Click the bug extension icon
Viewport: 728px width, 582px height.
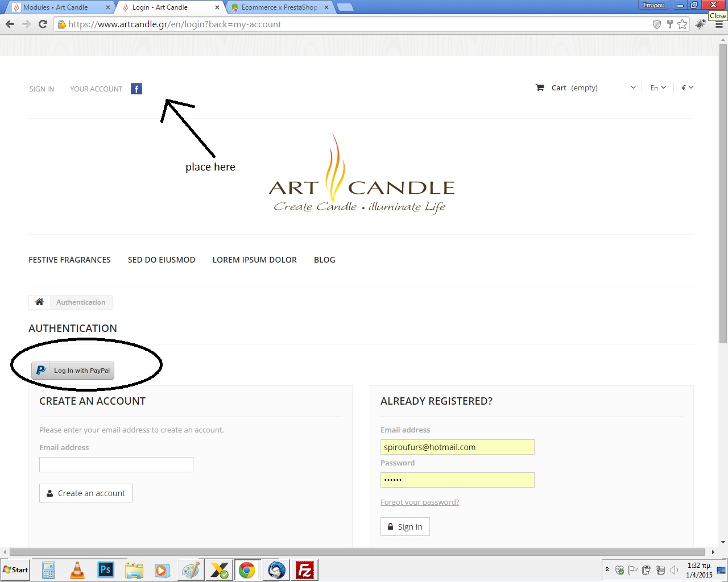click(x=701, y=24)
